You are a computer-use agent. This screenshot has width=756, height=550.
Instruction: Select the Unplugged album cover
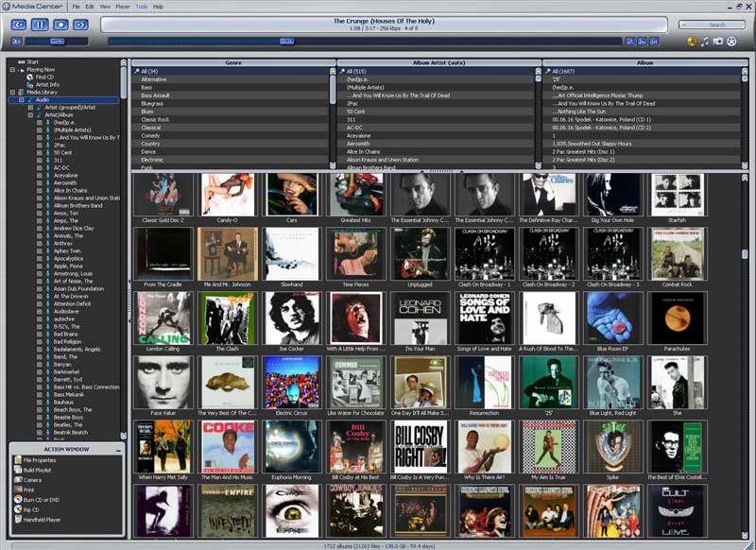(x=420, y=254)
